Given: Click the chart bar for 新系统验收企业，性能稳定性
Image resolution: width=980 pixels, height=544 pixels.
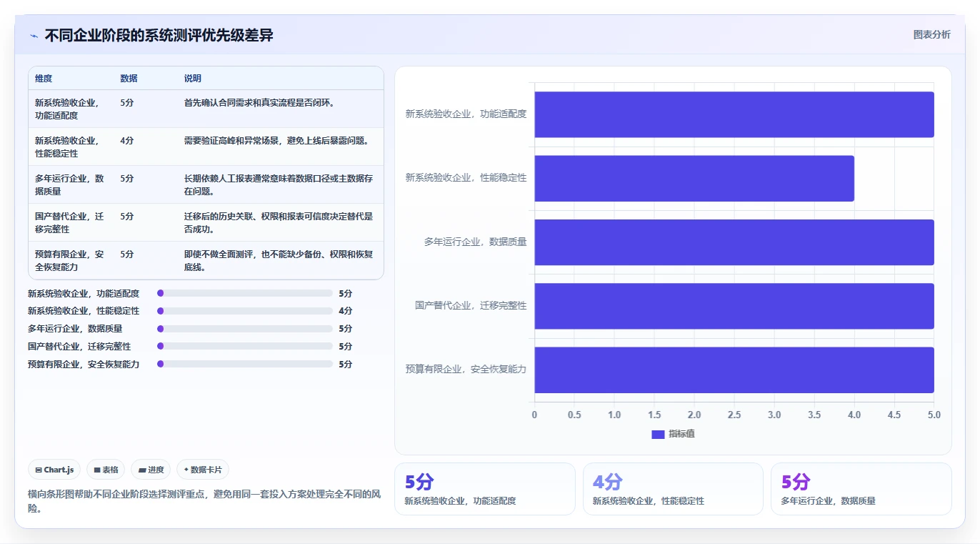Looking at the screenshot, I should point(694,178).
